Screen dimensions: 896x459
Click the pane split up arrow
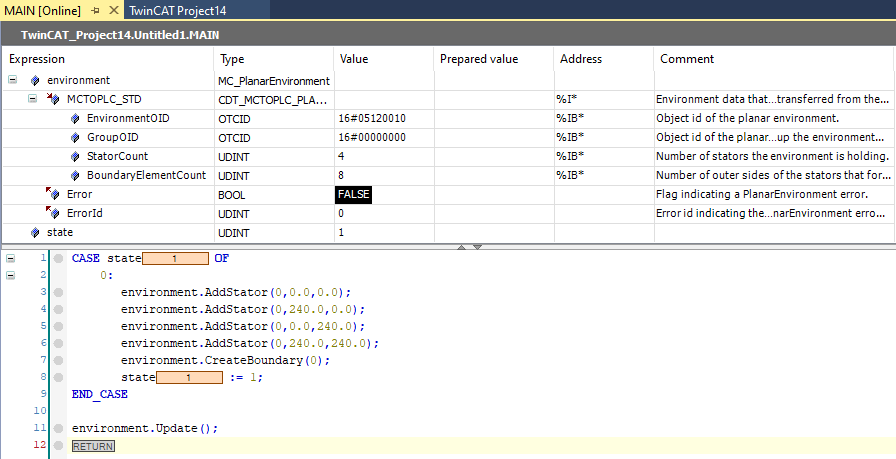[462, 247]
